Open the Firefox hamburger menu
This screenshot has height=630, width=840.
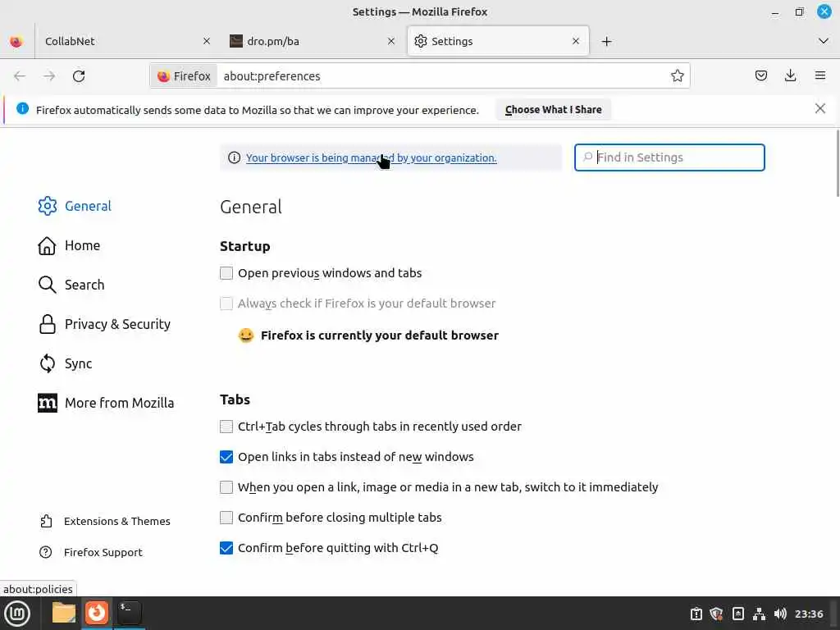(819, 75)
